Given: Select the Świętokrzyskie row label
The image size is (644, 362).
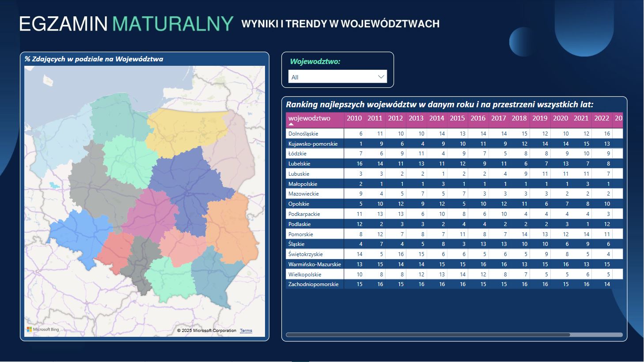Looking at the screenshot, I should tap(305, 254).
